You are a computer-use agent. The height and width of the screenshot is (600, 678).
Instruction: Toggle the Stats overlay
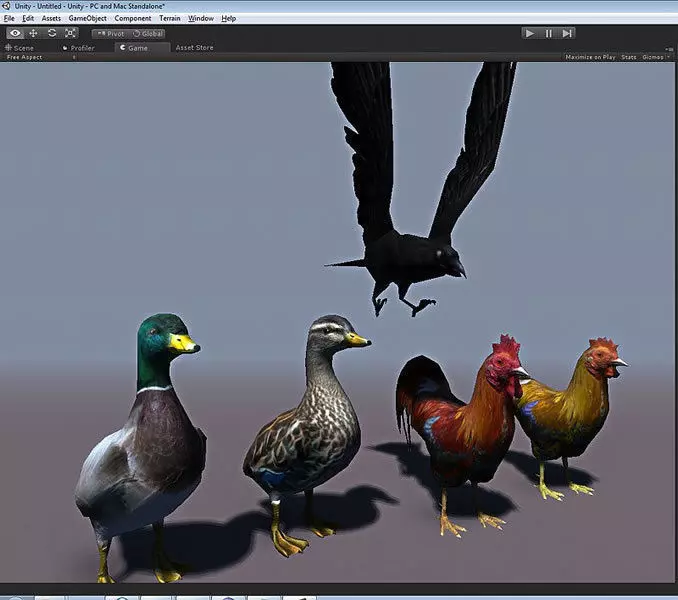[x=629, y=57]
